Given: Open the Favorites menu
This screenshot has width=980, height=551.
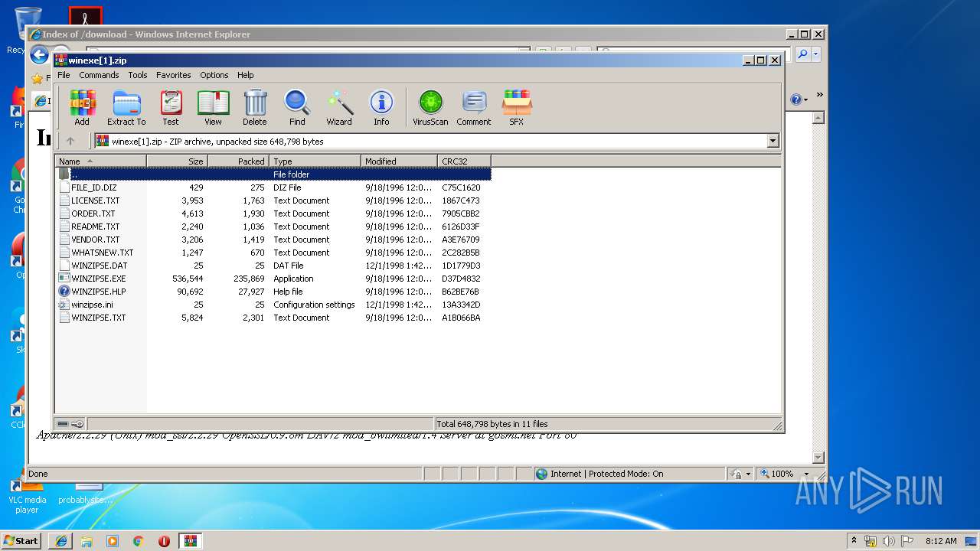Looking at the screenshot, I should click(x=174, y=75).
